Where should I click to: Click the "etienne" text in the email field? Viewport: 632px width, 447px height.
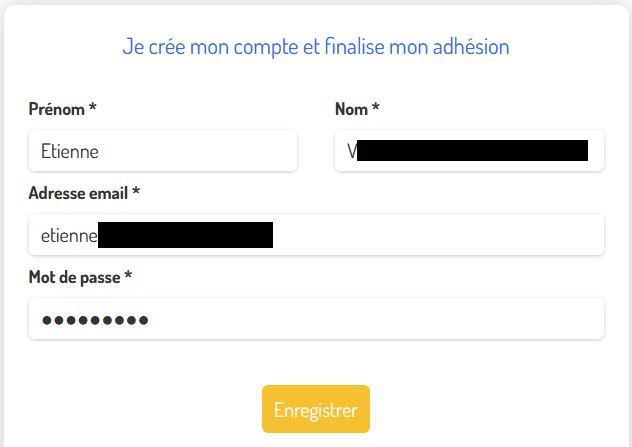click(x=69, y=236)
